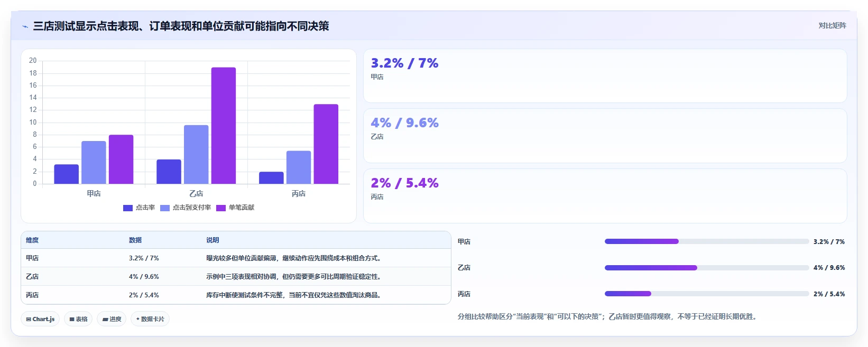Viewport: 868px width, 347px height.
Task: Click the 甲店 progress bar
Action: point(707,241)
